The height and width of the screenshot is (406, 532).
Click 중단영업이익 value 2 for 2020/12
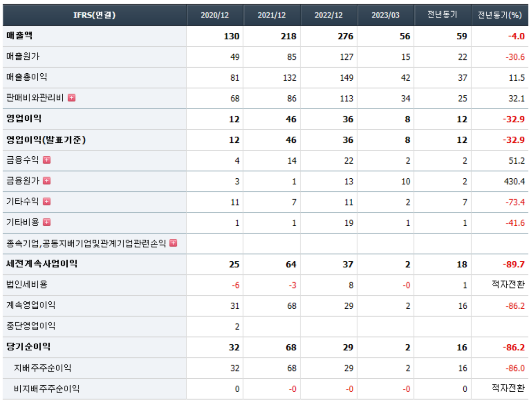click(x=237, y=327)
